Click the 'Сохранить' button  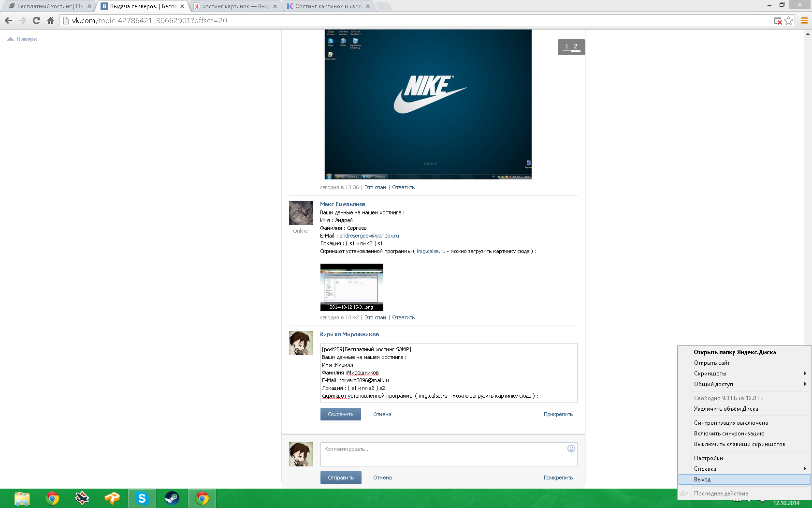coord(340,414)
